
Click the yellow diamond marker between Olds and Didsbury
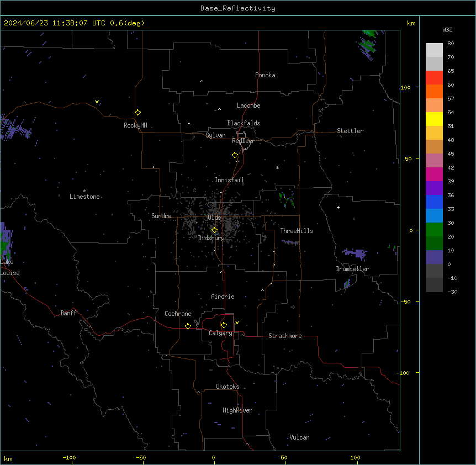click(x=214, y=230)
